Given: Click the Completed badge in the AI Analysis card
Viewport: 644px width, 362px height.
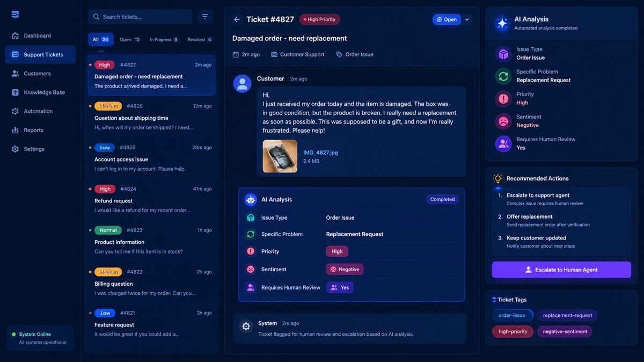Looking at the screenshot, I should (x=442, y=199).
